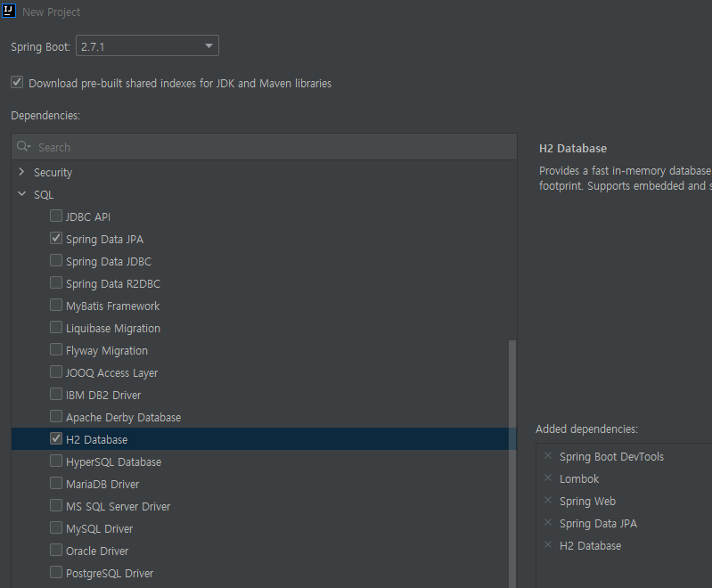Click the New Project window title
712x588 pixels.
coord(52,12)
